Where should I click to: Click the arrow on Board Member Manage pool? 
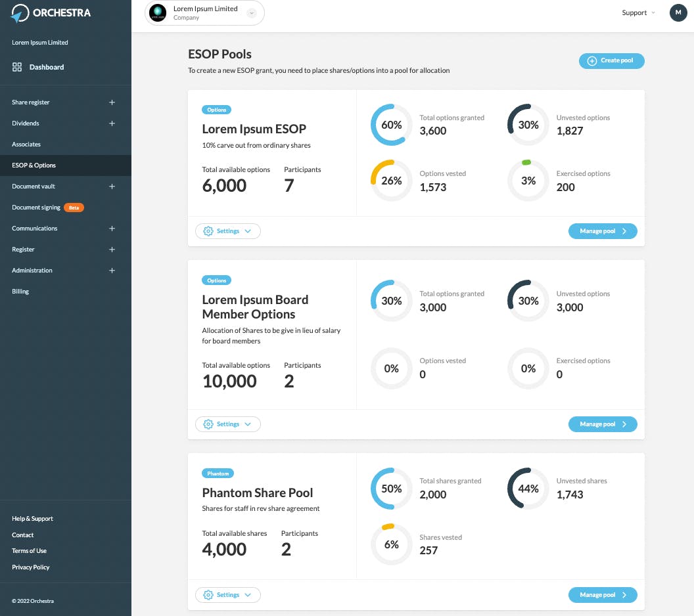pyautogui.click(x=624, y=424)
